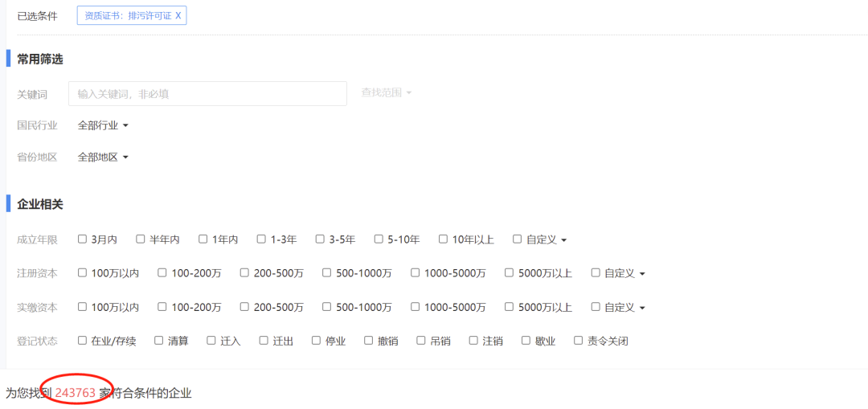Click the 关键词 keyword input field

tap(207, 93)
